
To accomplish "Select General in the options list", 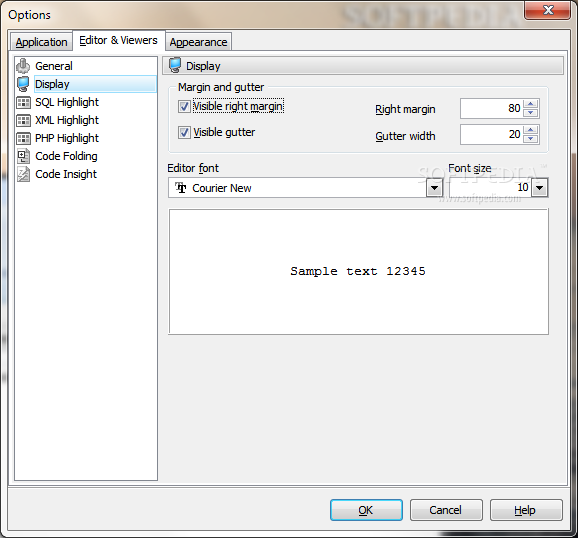I will pos(54,66).
